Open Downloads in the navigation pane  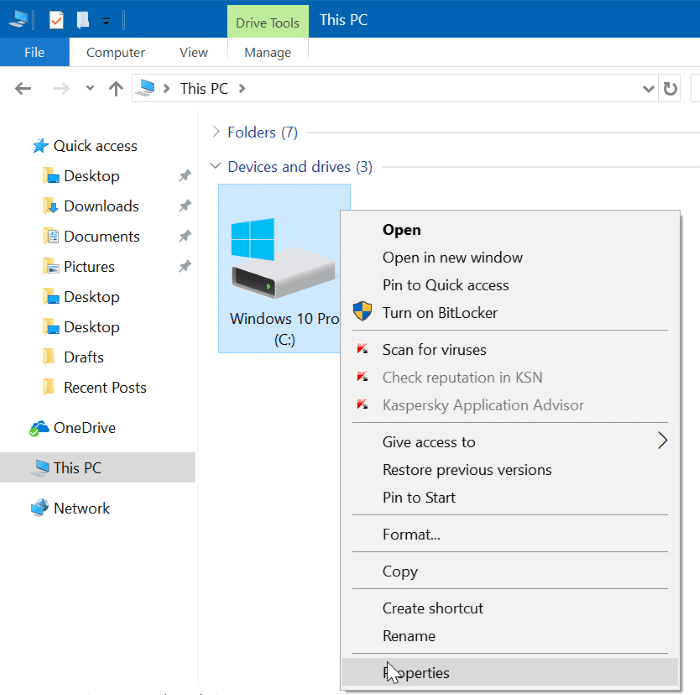click(x=101, y=206)
